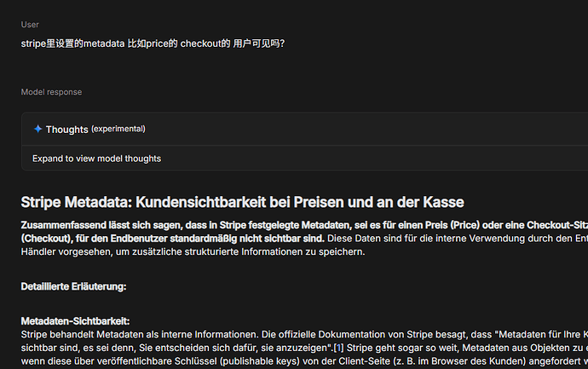Click heading Stripe Metadata: Kundensichtbarkeit bei Preisen

(x=242, y=202)
